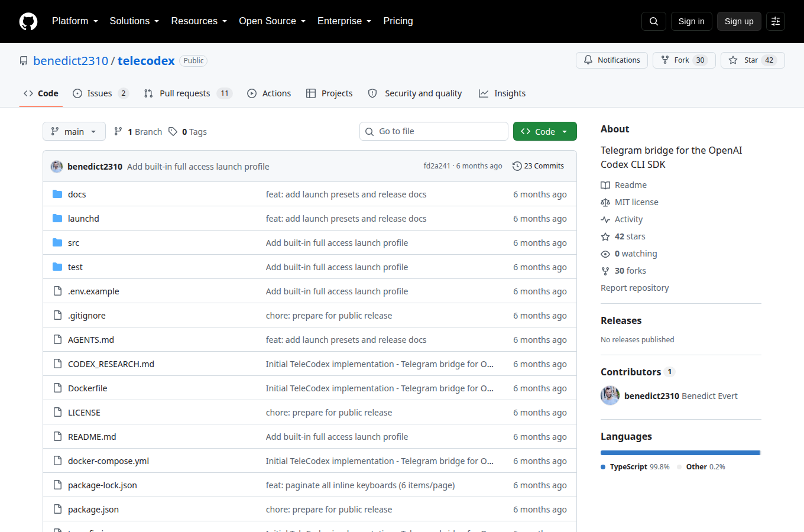
Task: Click the LICENSE file icon
Action: pos(57,412)
